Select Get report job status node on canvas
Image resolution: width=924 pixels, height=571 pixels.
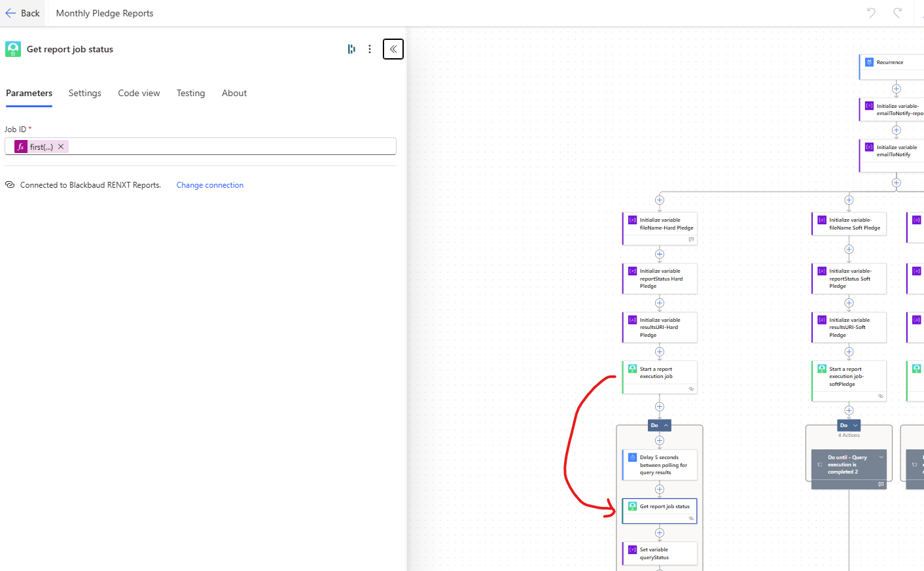(660, 511)
